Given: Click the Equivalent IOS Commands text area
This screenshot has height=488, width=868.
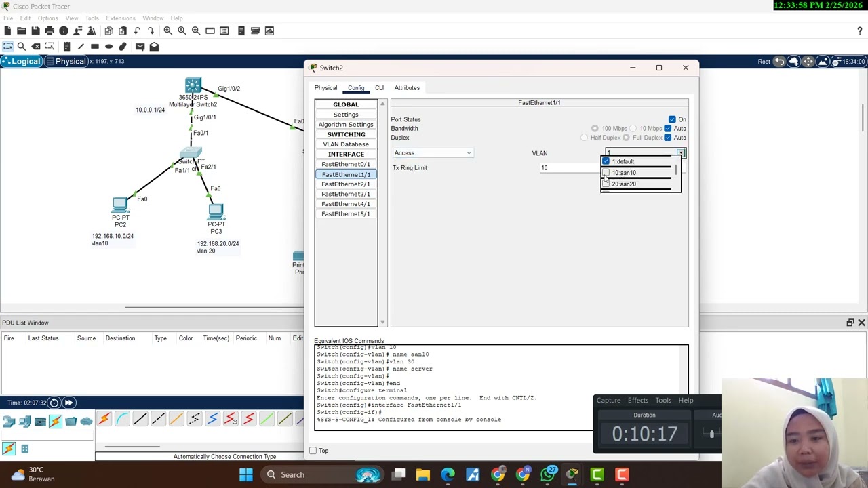Looking at the screenshot, I should [502, 388].
